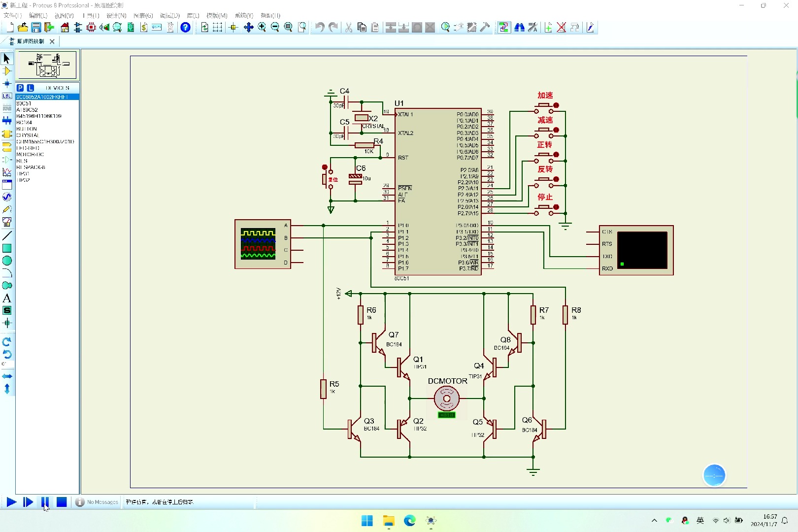Click the Undo arrow icon
This screenshot has height=532, width=798.
click(320, 28)
